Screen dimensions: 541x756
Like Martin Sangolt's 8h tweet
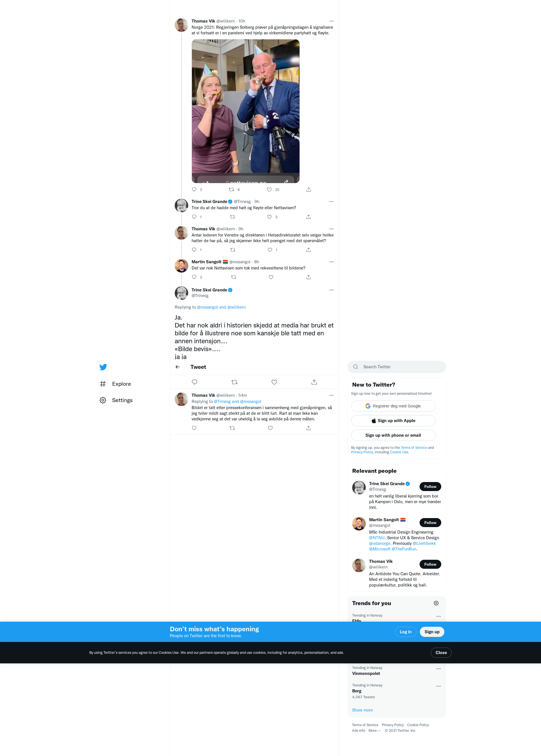(271, 277)
